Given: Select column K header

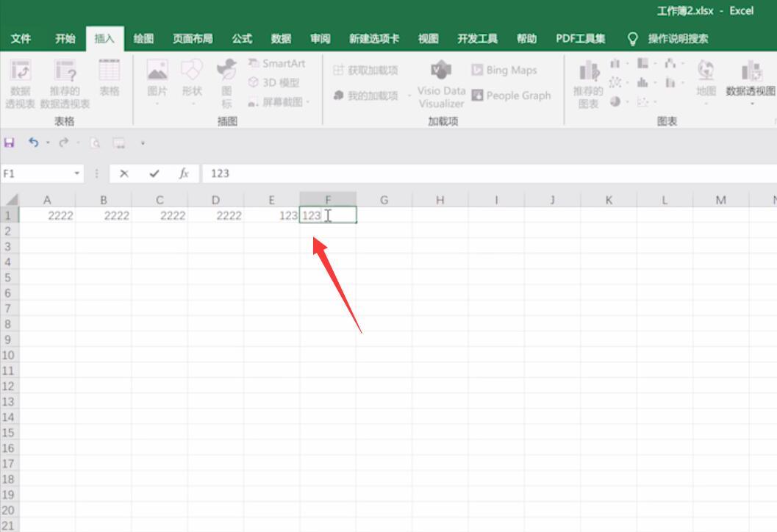Looking at the screenshot, I should (x=609, y=200).
